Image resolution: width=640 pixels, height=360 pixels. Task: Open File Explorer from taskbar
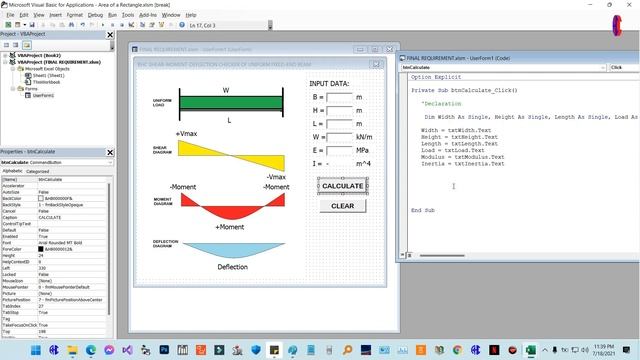(72, 350)
